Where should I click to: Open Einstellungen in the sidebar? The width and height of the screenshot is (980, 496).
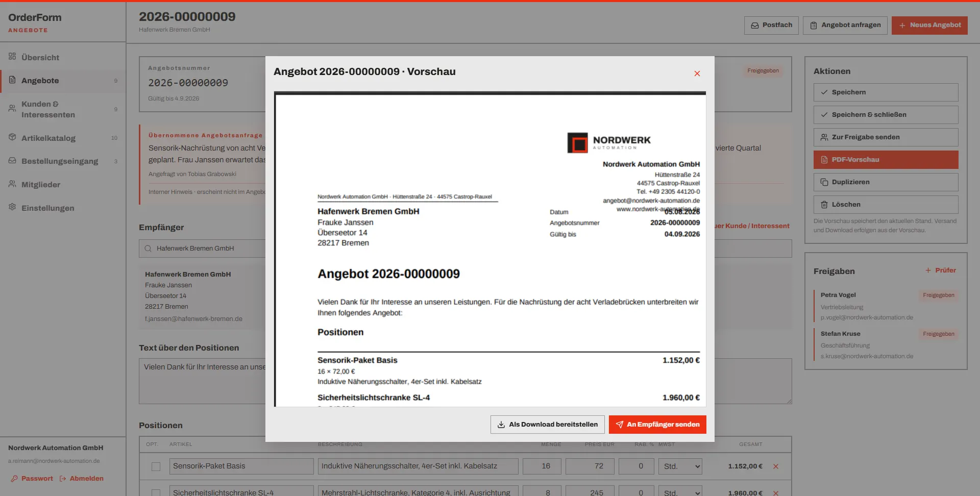pos(63,208)
